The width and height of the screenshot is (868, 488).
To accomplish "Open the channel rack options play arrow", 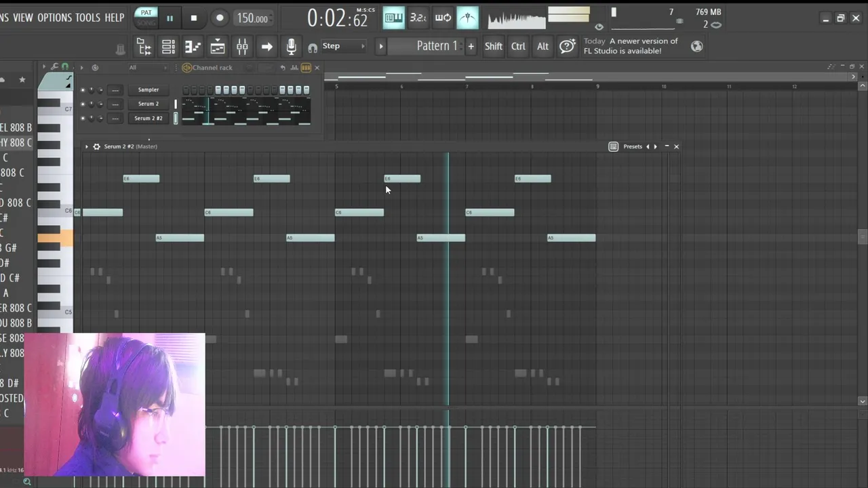I will [x=81, y=68].
